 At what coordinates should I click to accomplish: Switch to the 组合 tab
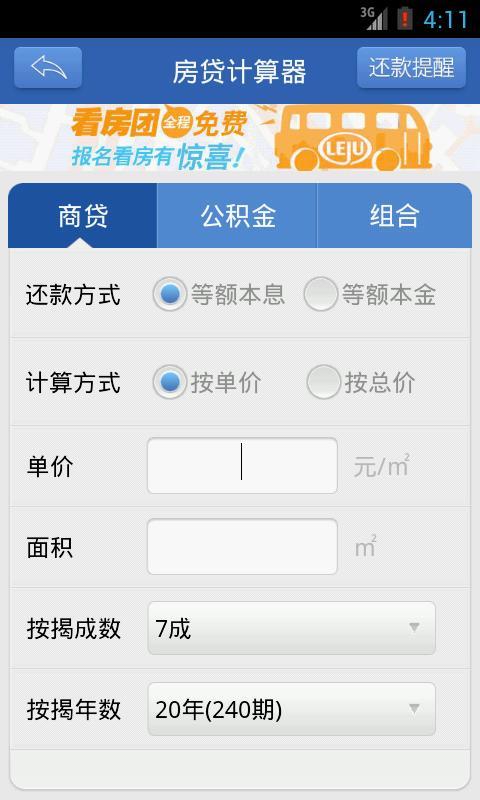tap(394, 216)
